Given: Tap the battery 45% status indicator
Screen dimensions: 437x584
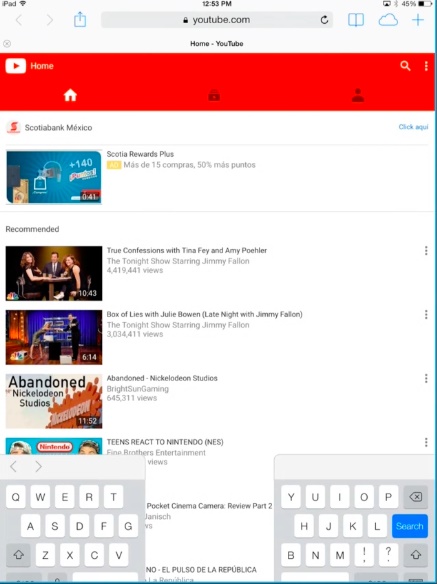Looking at the screenshot, I should (417, 4).
